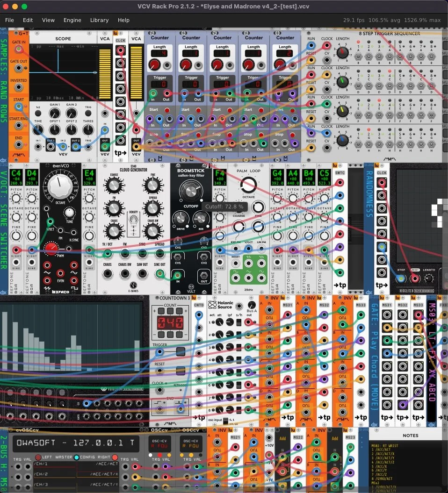Click the EVEN output jack on evenVCO
Viewport: 448px width, 493px height.
pyautogui.click(x=60, y=273)
